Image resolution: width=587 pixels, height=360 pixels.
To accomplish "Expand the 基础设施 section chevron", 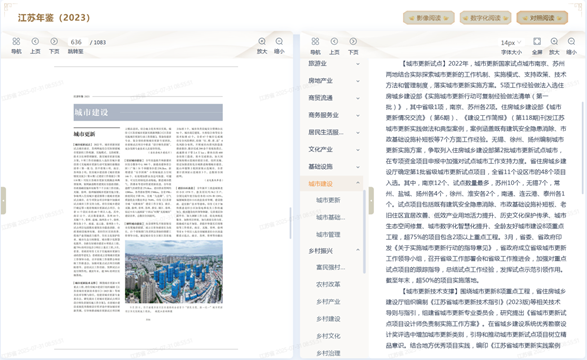I will 358,167.
